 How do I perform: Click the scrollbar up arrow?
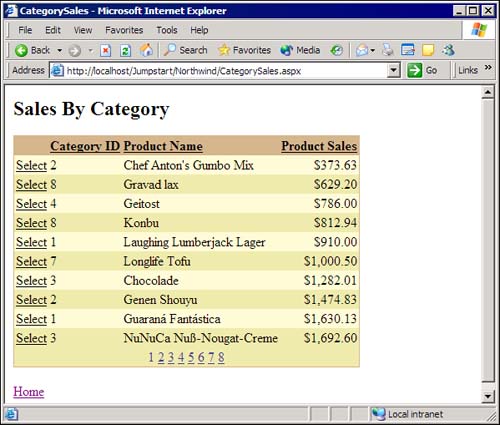click(x=488, y=92)
